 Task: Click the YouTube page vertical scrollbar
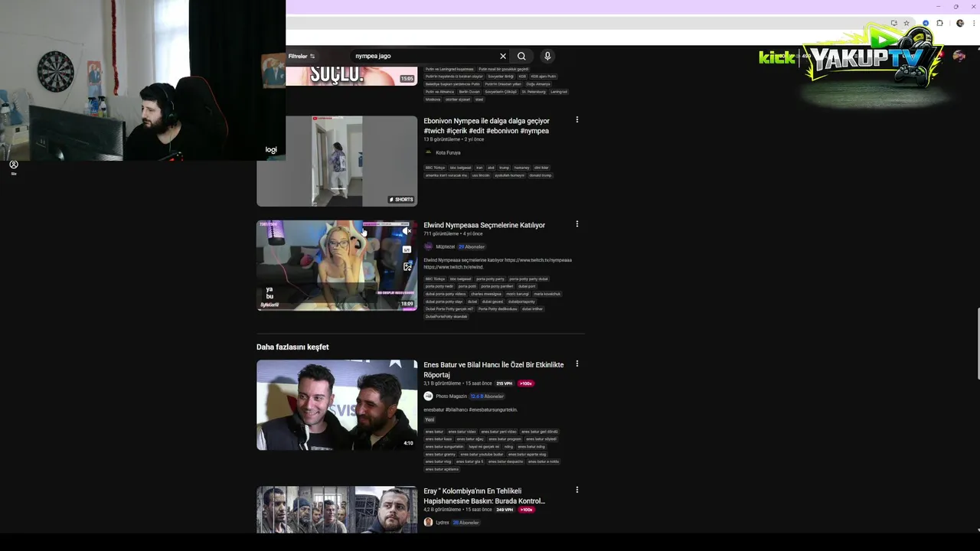point(977,343)
